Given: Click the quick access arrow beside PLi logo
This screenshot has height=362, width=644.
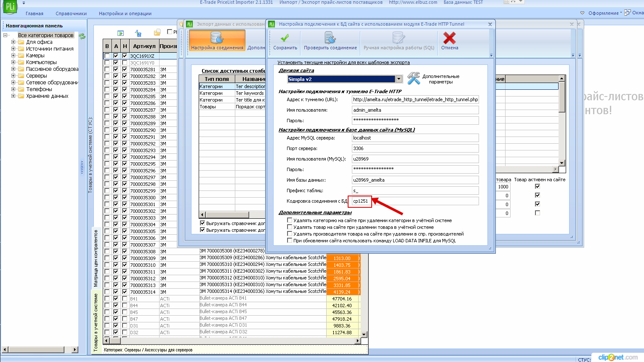Looking at the screenshot, I should coord(24,3).
